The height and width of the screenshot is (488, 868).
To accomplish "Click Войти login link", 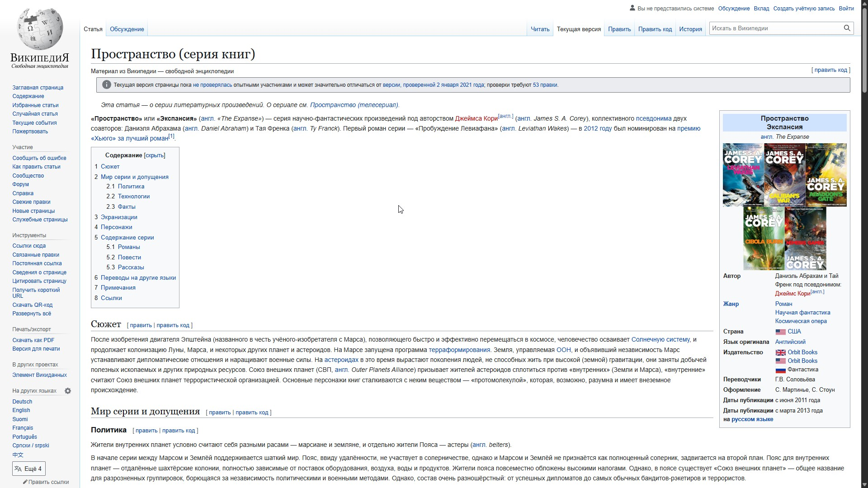I will (x=846, y=9).
